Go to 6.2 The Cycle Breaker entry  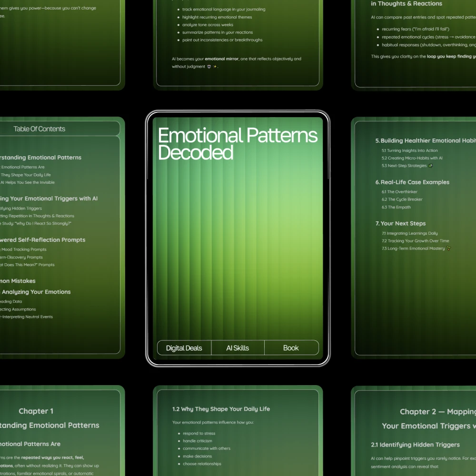(402, 199)
